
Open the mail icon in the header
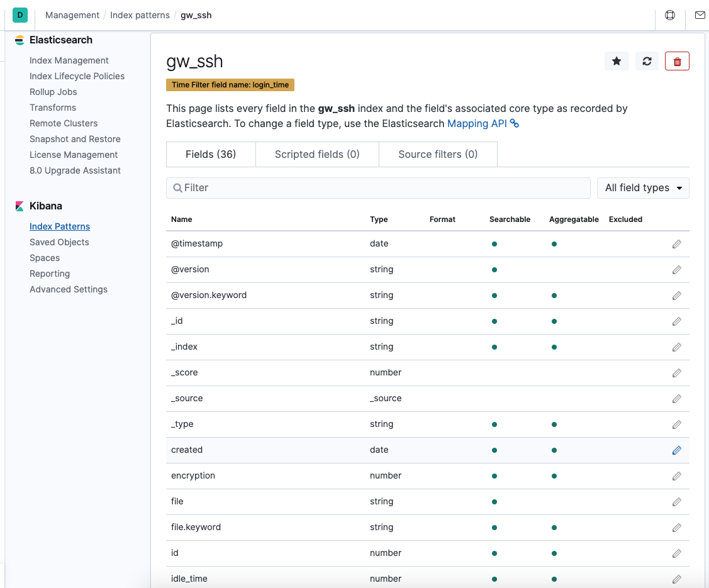point(700,14)
